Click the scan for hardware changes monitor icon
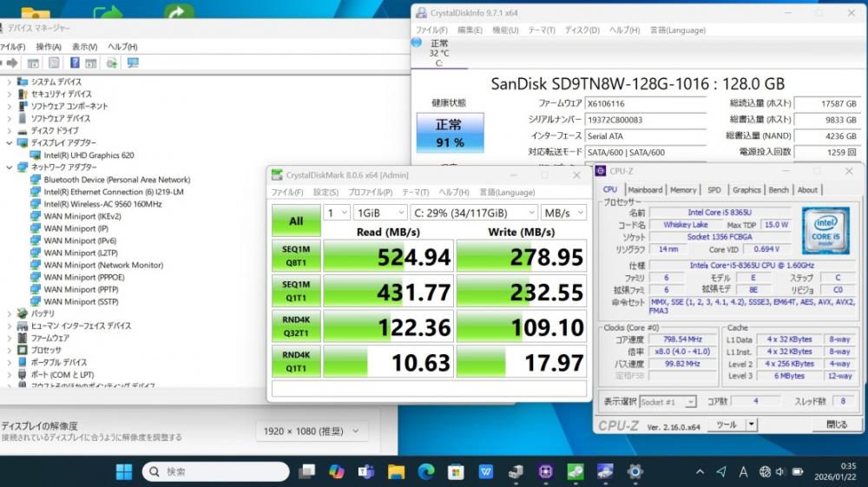This screenshot has height=487, width=868. [133, 63]
